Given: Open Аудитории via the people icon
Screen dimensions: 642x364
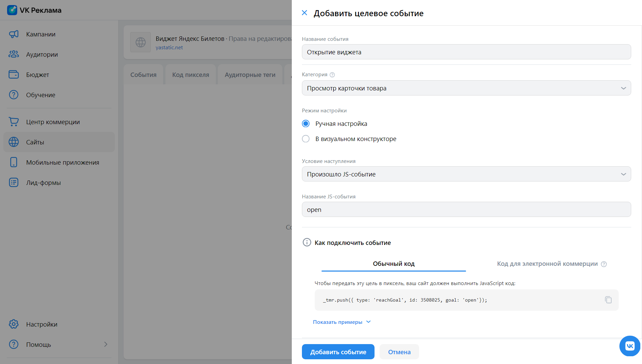Looking at the screenshot, I should click(x=14, y=54).
